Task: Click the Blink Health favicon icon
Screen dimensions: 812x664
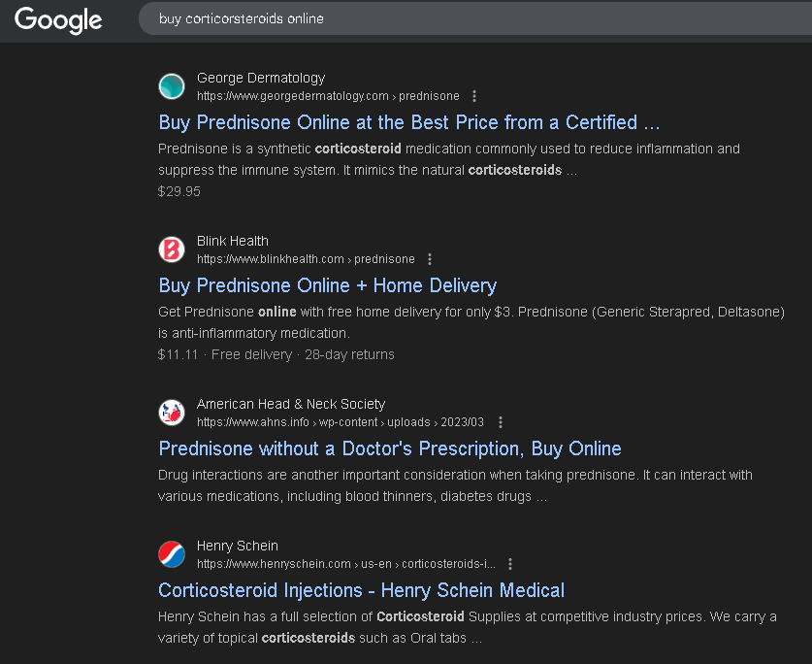Action: pos(172,249)
